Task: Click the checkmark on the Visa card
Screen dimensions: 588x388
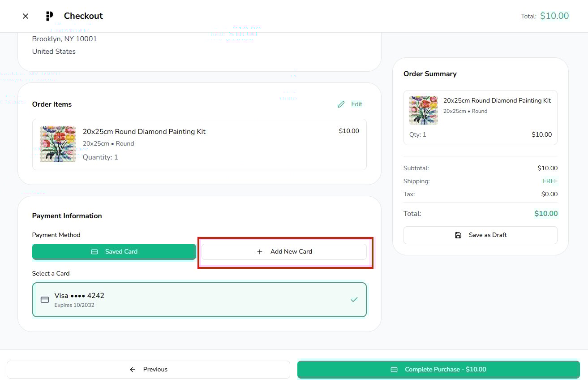Action: pyautogui.click(x=354, y=300)
